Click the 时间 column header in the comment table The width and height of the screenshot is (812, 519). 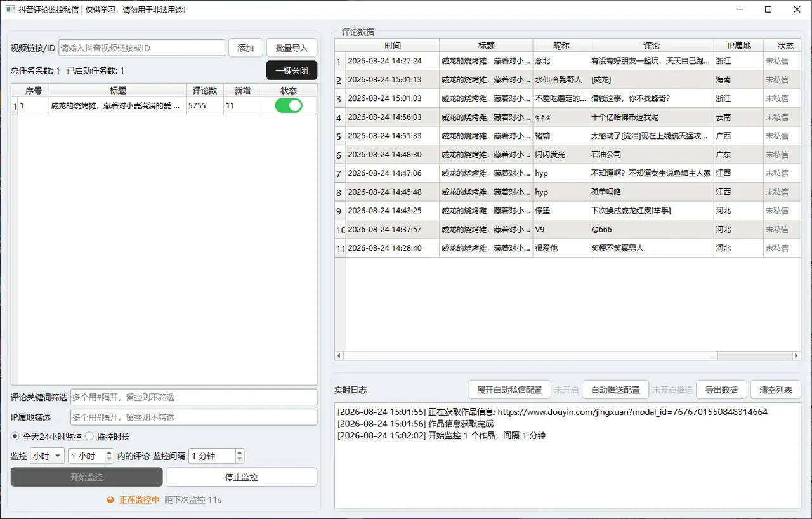393,46
